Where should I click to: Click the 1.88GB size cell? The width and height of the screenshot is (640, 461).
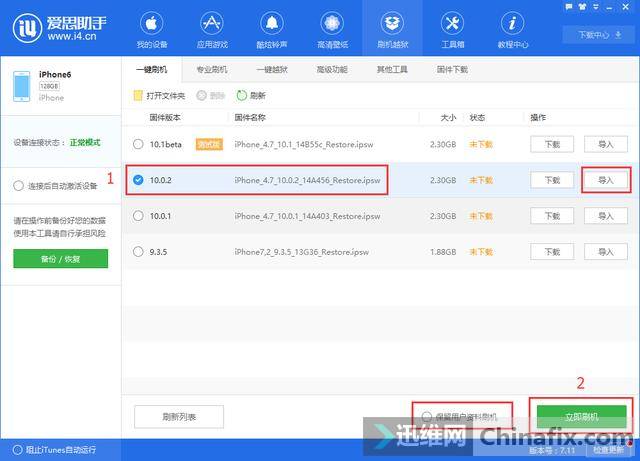tap(443, 252)
